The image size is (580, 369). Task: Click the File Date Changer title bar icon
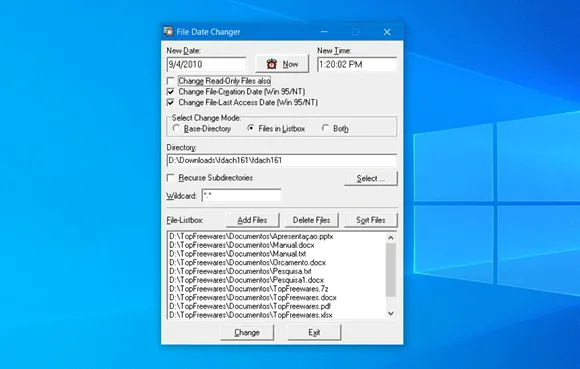tap(168, 31)
